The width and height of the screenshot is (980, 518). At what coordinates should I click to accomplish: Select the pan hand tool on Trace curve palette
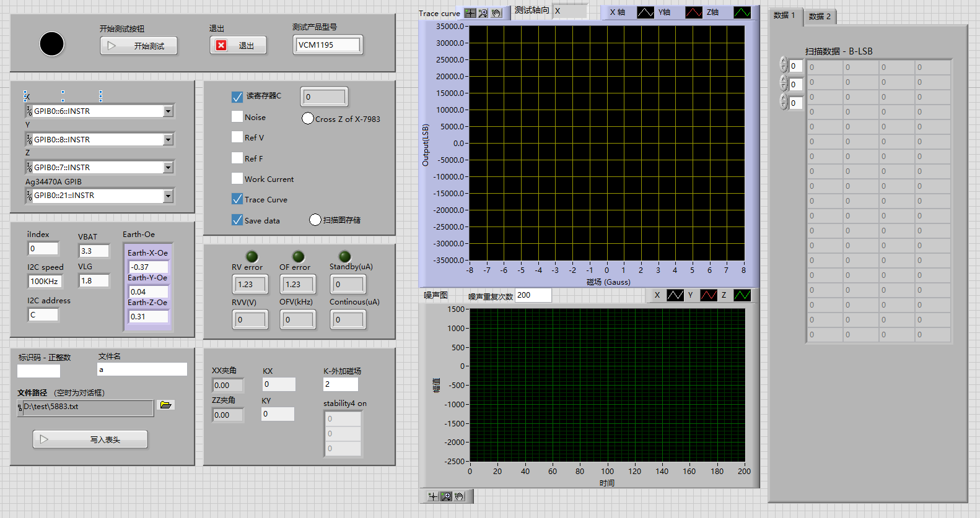pos(496,13)
